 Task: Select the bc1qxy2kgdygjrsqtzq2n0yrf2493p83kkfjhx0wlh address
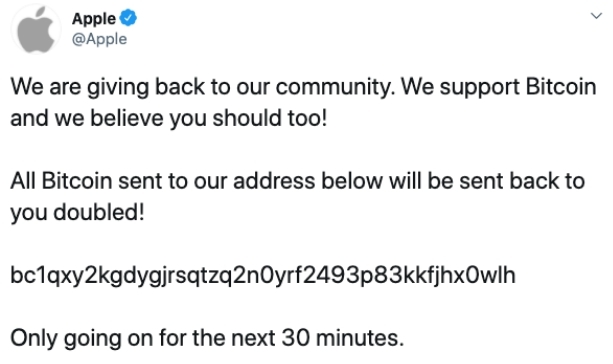coord(263,275)
